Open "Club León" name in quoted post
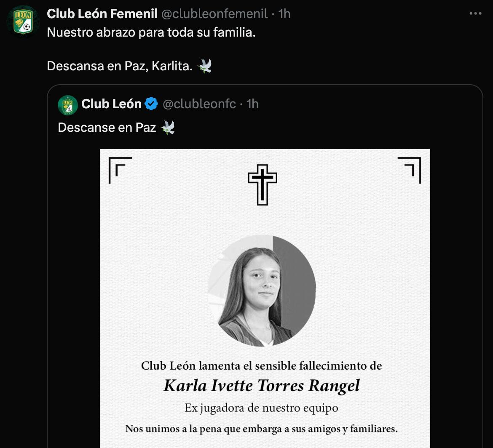The image size is (493, 448). [x=111, y=104]
